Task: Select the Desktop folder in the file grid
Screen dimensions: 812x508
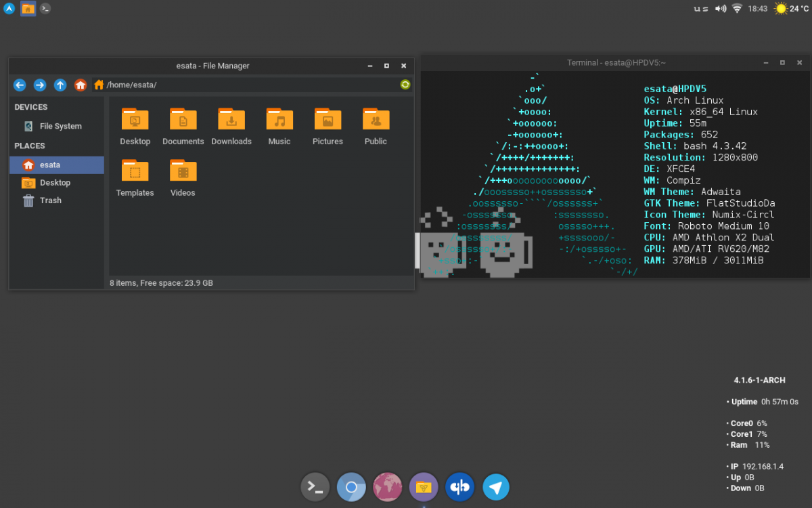Action: 135,127
